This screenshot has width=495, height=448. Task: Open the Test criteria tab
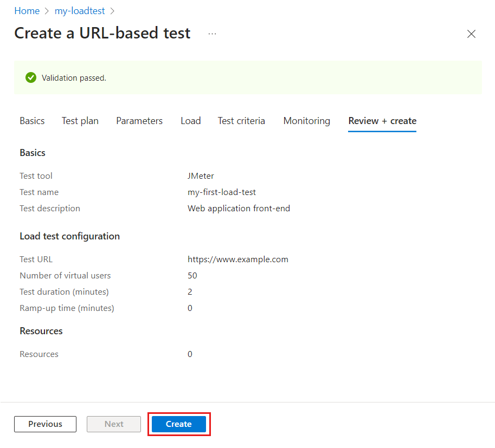(x=241, y=121)
